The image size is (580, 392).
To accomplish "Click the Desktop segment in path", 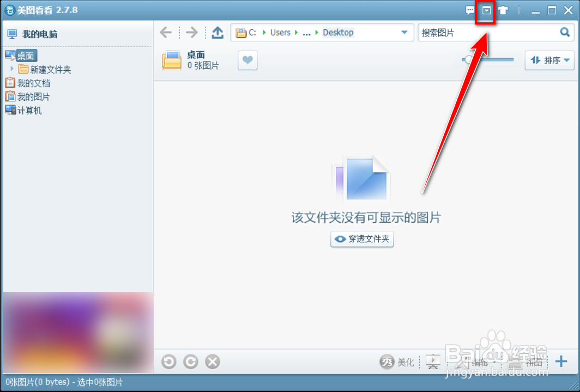I will point(338,33).
